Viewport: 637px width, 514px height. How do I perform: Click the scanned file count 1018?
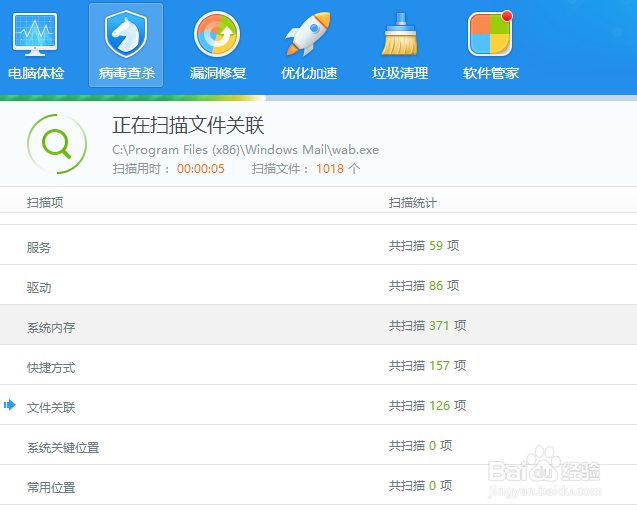click(x=330, y=169)
